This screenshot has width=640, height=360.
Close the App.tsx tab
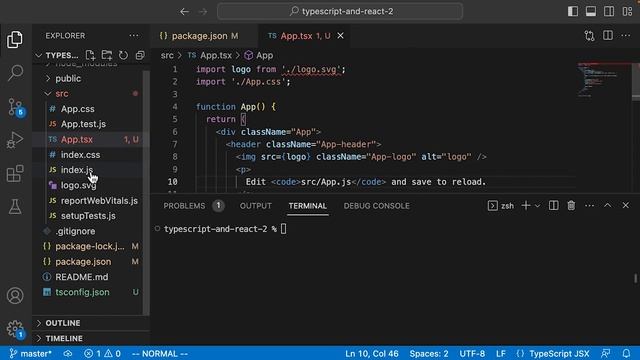point(340,36)
